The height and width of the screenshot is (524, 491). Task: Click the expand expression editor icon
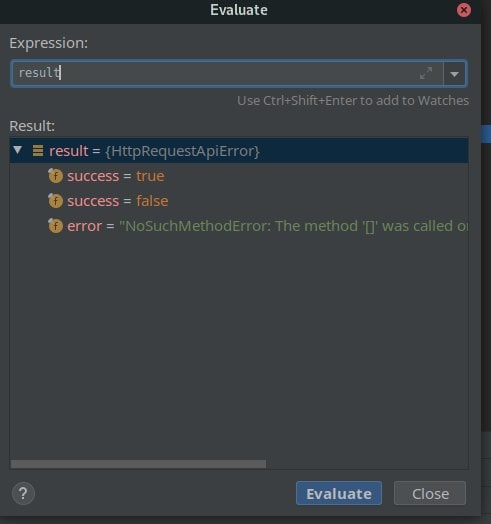tap(426, 73)
